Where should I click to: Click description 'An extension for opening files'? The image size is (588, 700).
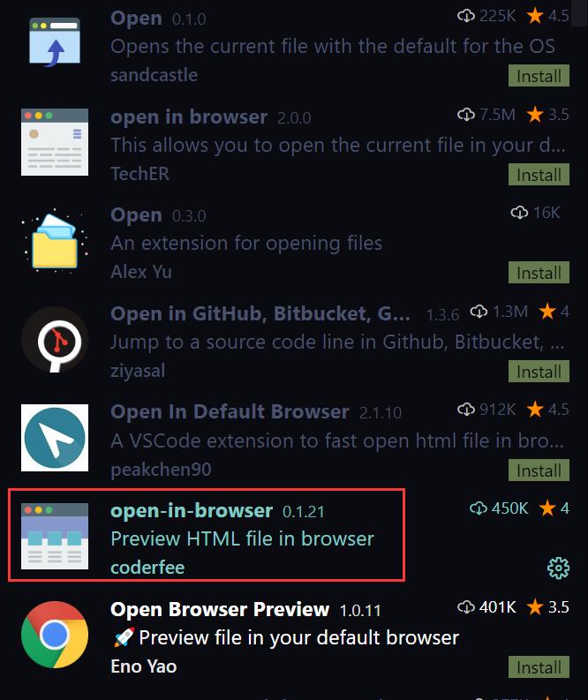tap(246, 244)
